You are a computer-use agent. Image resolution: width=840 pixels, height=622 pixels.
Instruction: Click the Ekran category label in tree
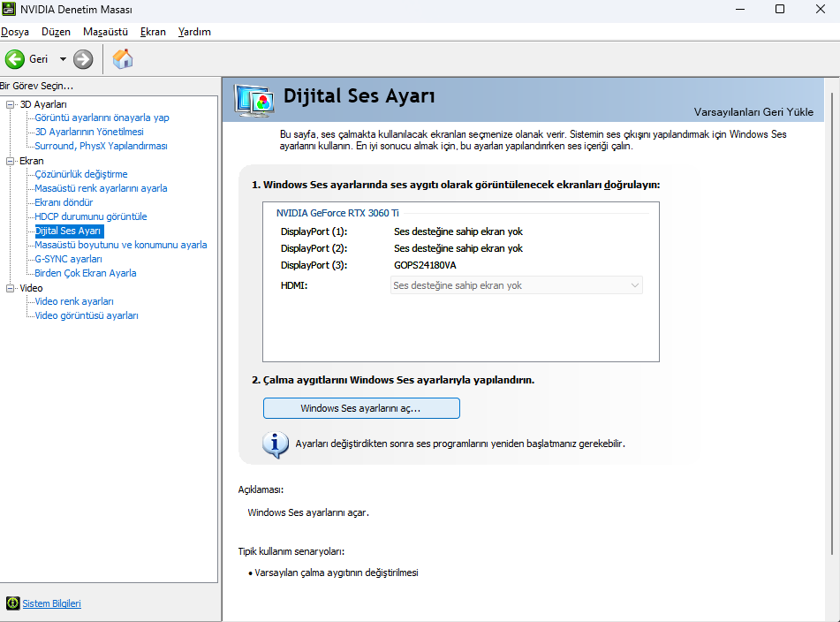(32, 161)
